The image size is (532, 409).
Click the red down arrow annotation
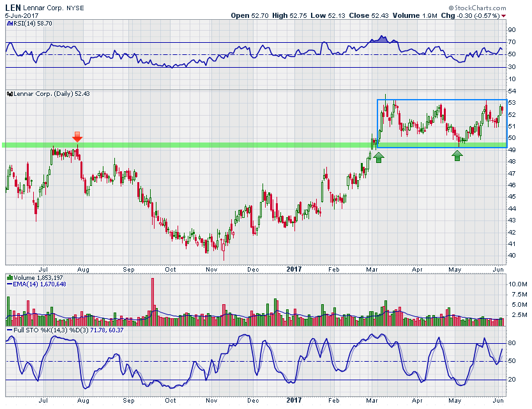(77, 137)
